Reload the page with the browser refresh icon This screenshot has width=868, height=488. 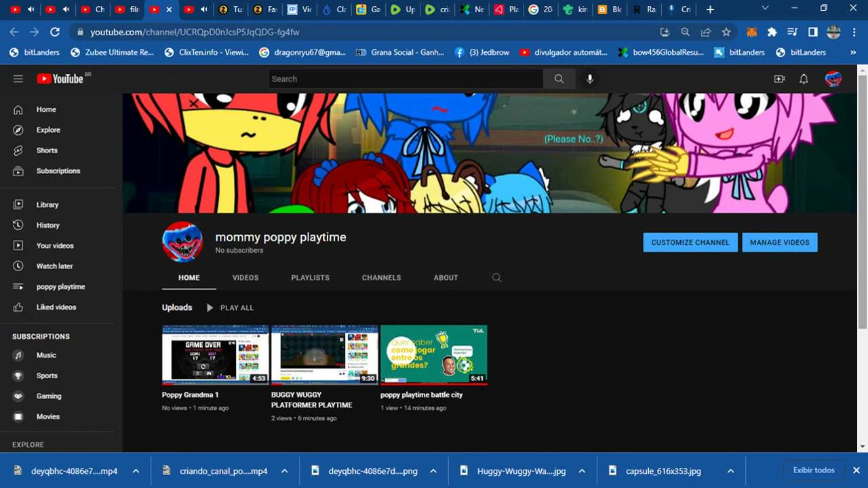tap(55, 32)
